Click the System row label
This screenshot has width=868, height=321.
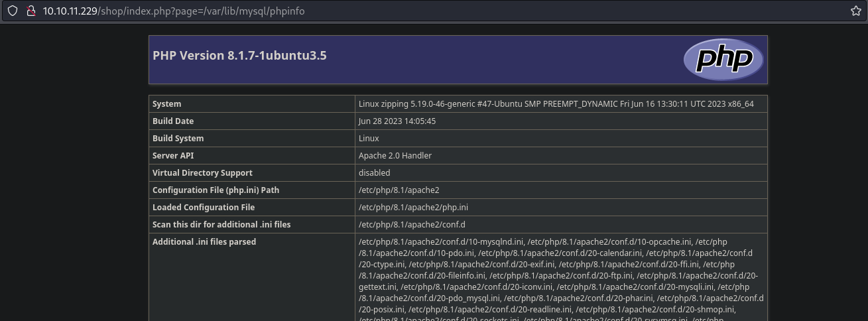pos(167,104)
